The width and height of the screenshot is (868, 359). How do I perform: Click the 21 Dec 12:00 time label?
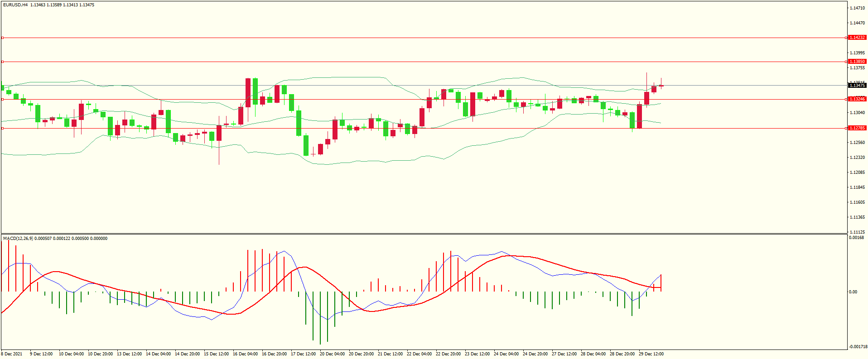click(390, 354)
